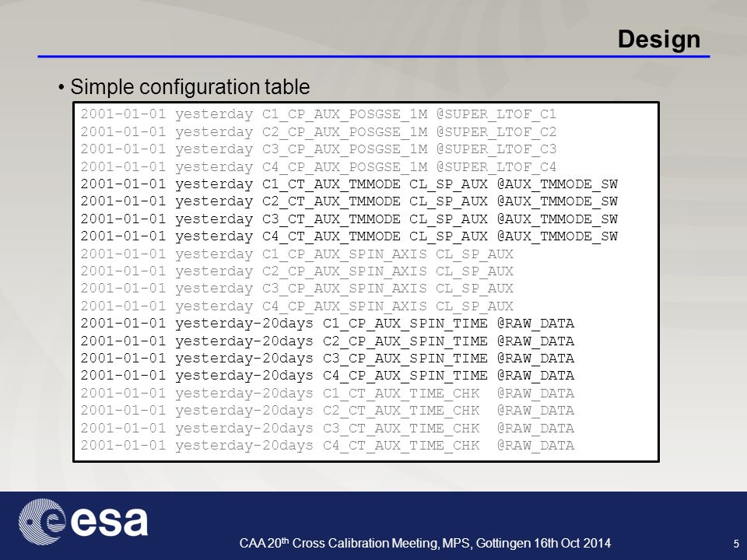The width and height of the screenshot is (747, 560).
Task: Click the ESA logo in the footer
Action: pos(83,522)
